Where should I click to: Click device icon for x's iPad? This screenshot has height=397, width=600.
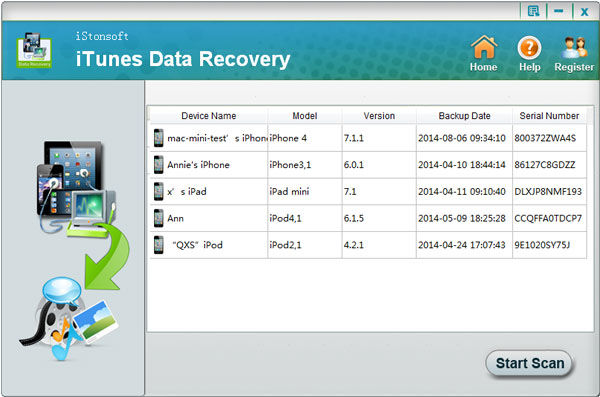[158, 191]
